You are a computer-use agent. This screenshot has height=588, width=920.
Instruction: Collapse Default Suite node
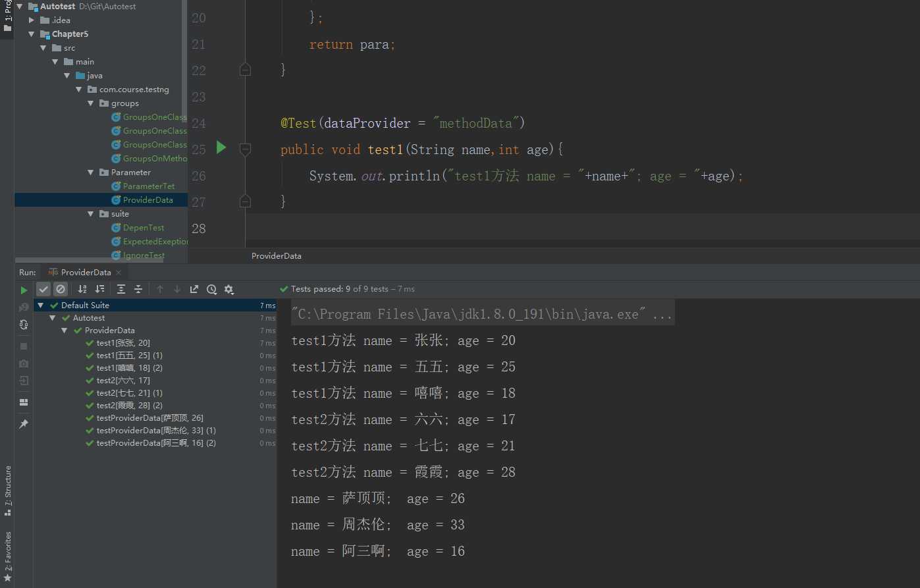40,306
